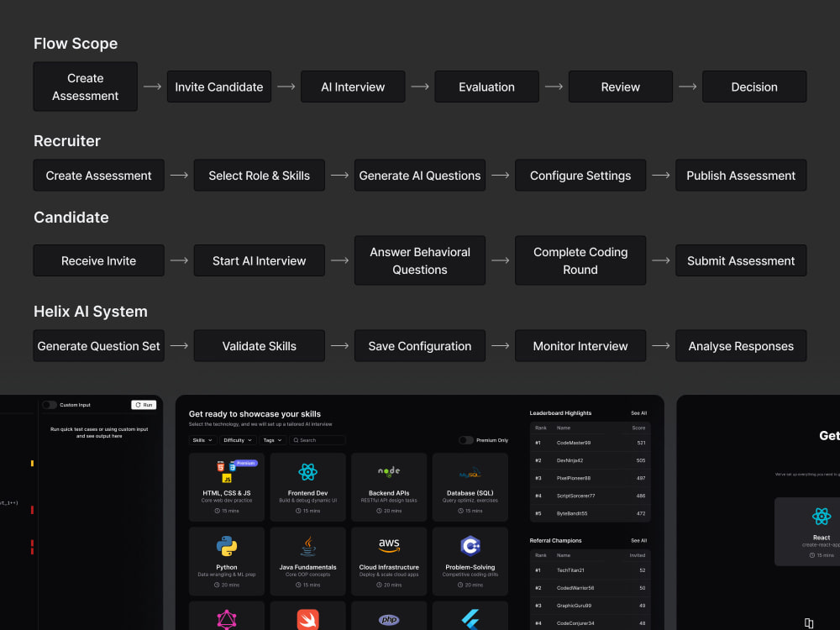Select referral row CodeConjurer34
Viewport: 840px width, 630px height.
click(591, 623)
